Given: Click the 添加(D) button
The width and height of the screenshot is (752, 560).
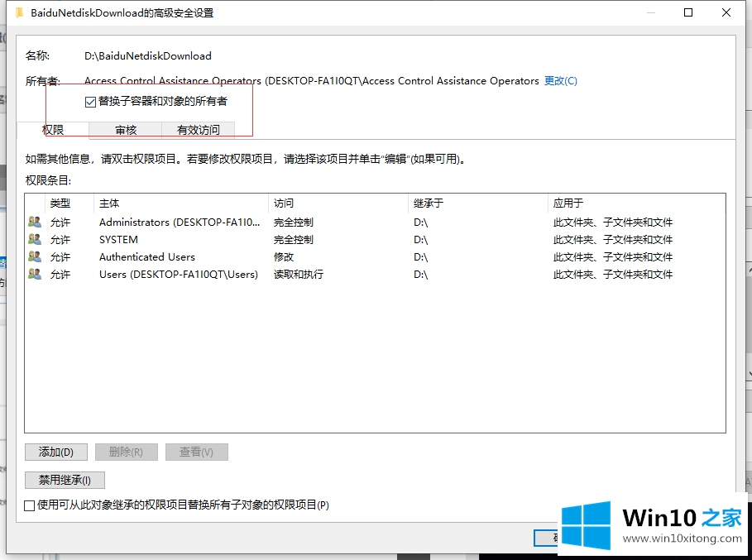Looking at the screenshot, I should (x=56, y=452).
